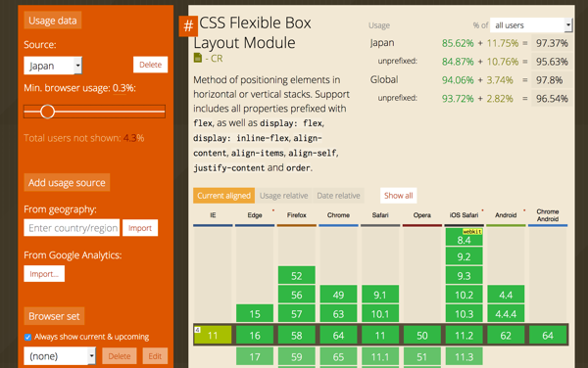Click the Firefox 58 support cell
Viewport: 588px width, 368px height.
point(297,335)
